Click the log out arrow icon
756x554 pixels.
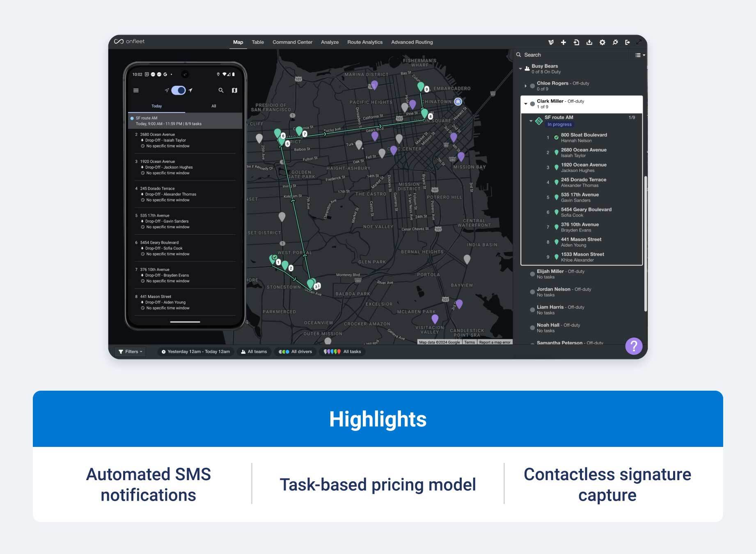[628, 42]
